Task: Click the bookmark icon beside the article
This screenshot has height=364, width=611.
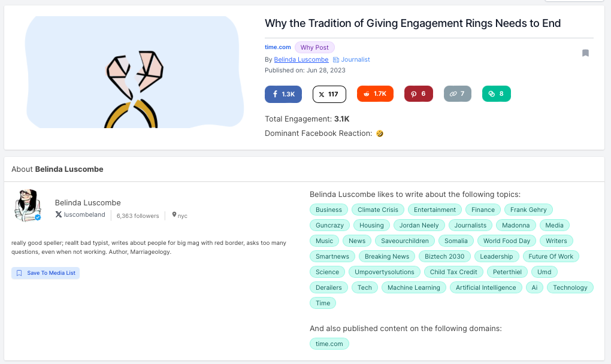Action: 585,53
